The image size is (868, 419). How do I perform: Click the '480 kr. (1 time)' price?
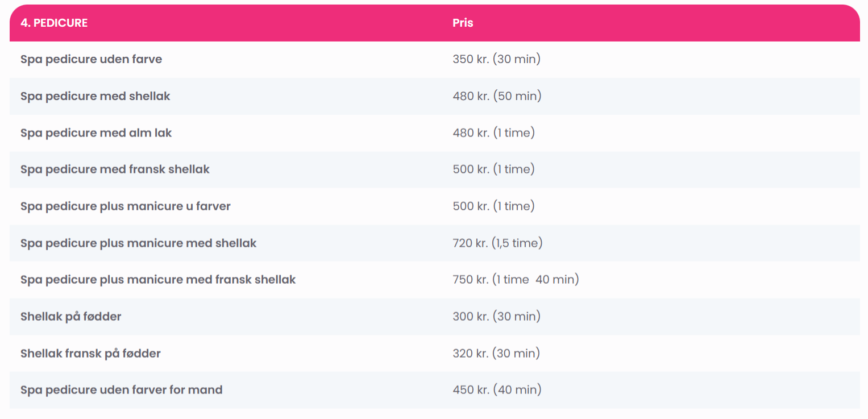point(493,133)
